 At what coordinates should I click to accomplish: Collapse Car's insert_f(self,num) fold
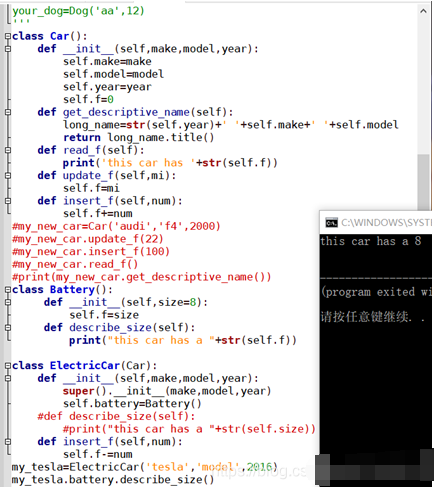[x=8, y=201]
